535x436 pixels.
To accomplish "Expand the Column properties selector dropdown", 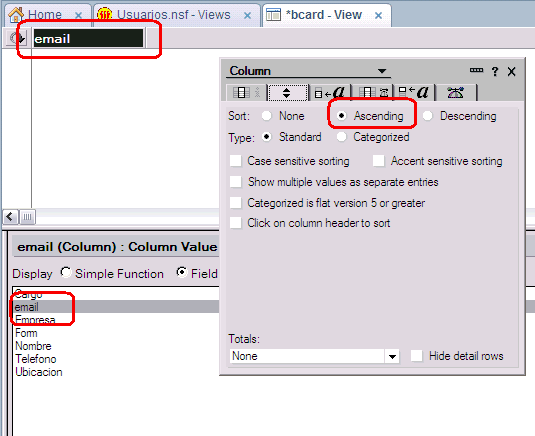I will (x=382, y=71).
